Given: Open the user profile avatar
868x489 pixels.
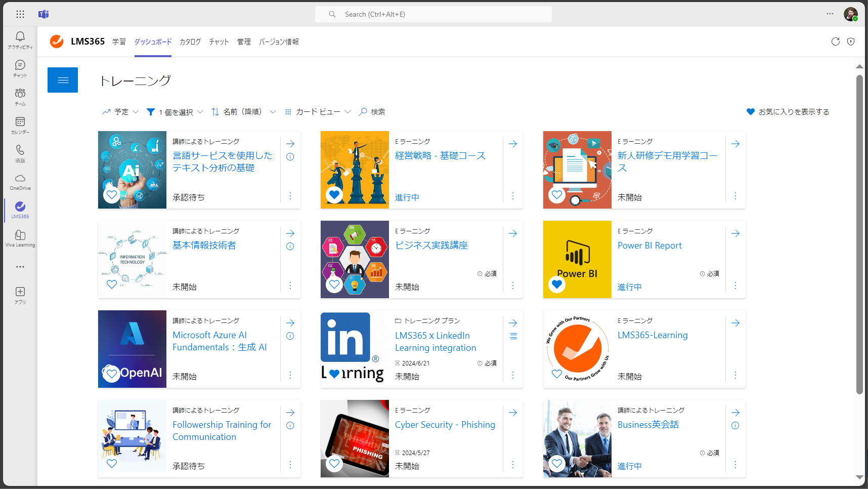Looking at the screenshot, I should [851, 14].
